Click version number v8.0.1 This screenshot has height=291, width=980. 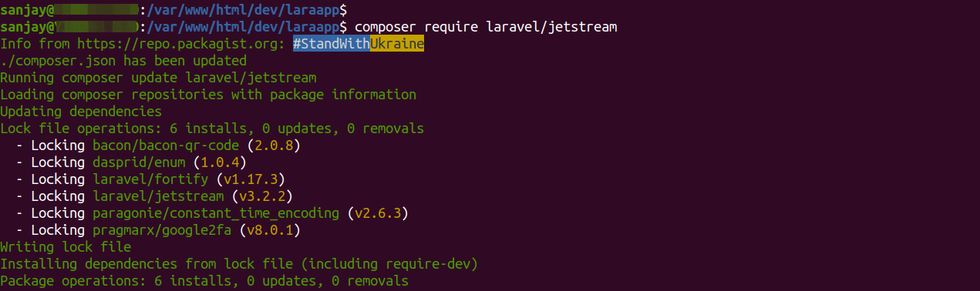[x=270, y=229]
